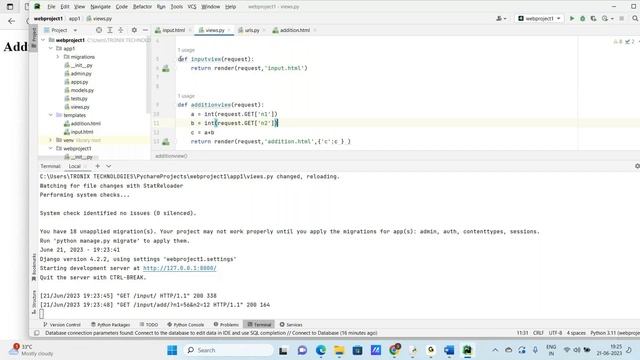This screenshot has width=640, height=360.
Task: Open Microsoft Edge from taskbar
Action: 321,350
